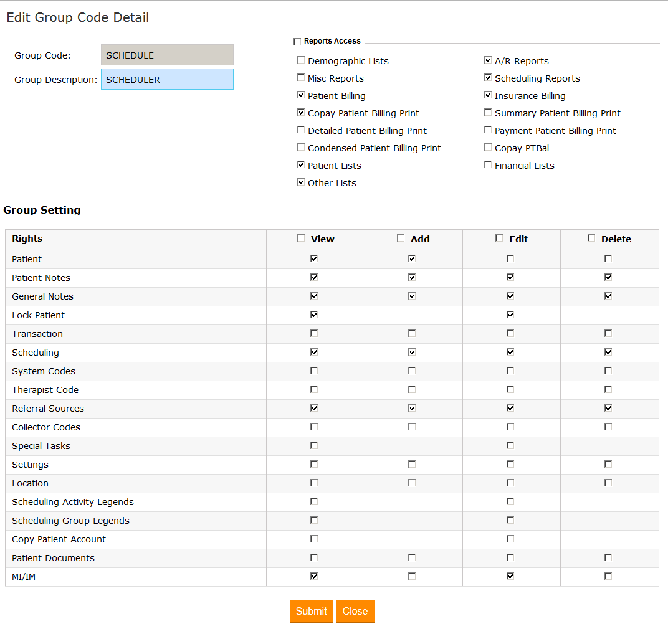Check View right for Copy Patient Account
The width and height of the screenshot is (668, 644).
[x=314, y=539]
